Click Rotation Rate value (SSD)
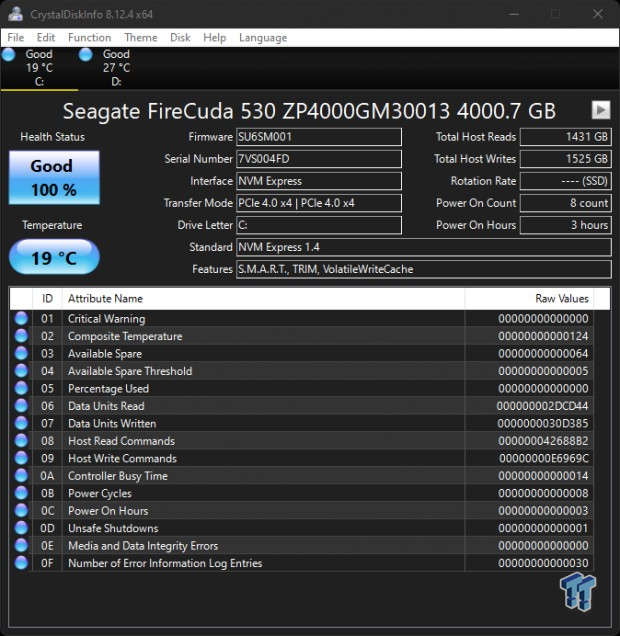 click(x=566, y=181)
